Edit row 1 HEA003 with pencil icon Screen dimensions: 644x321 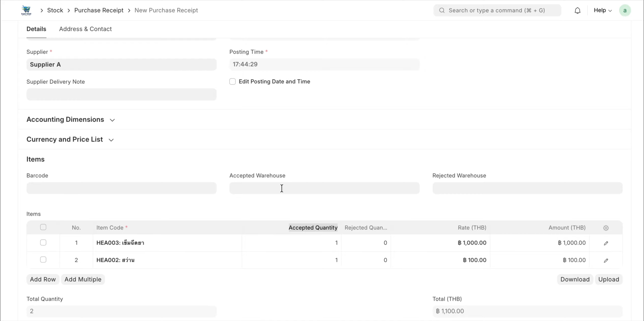coord(606,243)
